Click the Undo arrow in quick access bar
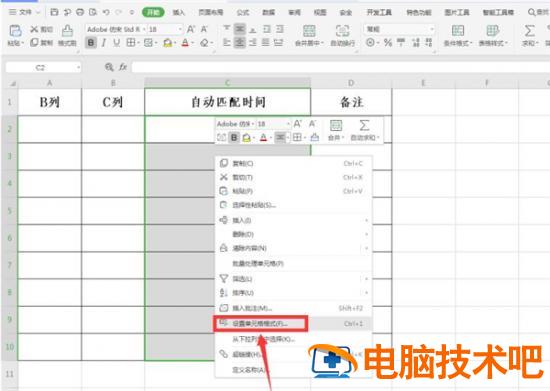 (106, 12)
